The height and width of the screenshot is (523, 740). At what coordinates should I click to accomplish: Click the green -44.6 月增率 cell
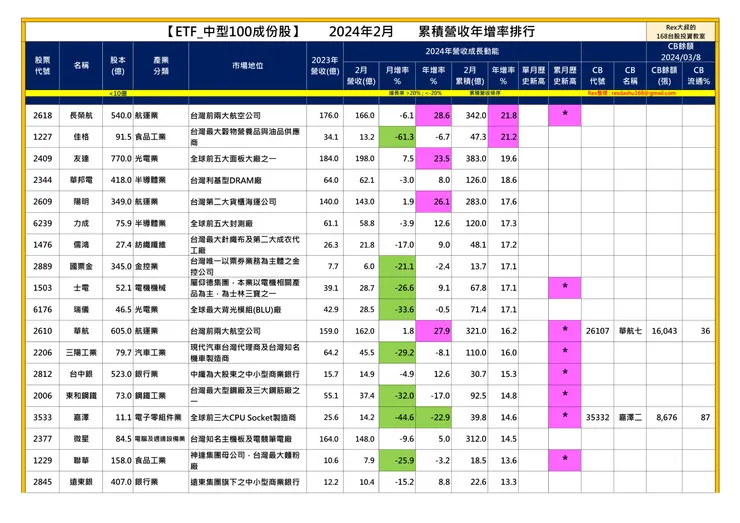coord(397,418)
